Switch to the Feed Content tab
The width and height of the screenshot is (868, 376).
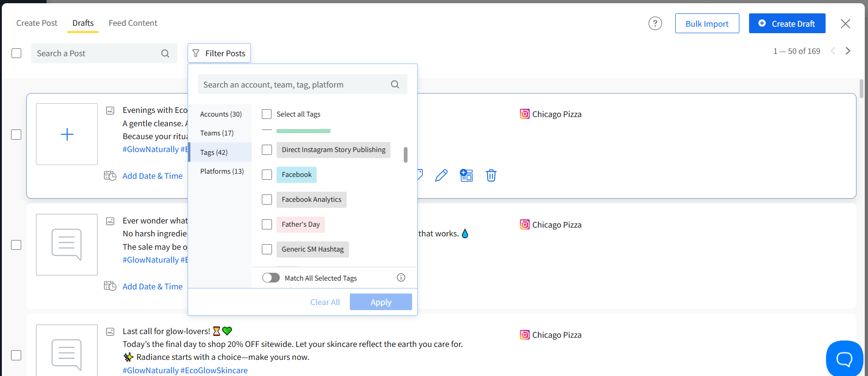click(x=133, y=23)
